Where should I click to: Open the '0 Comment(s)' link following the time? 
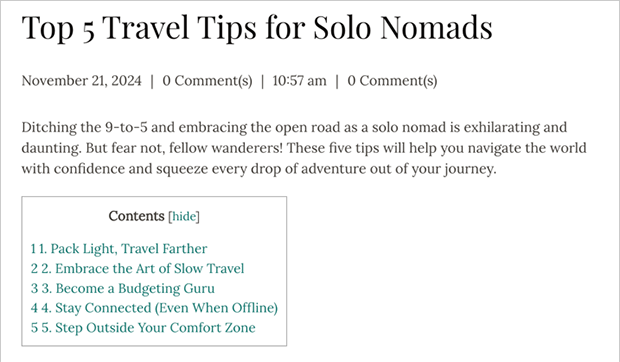392,81
